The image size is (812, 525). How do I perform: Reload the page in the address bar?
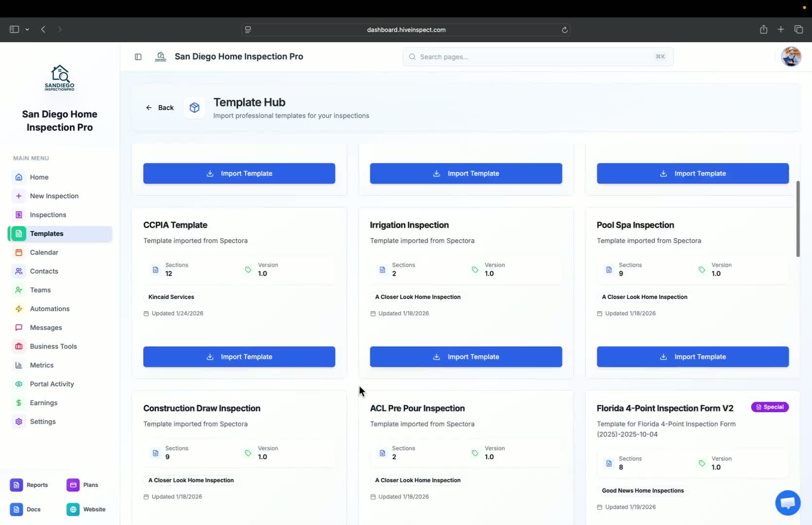point(565,30)
